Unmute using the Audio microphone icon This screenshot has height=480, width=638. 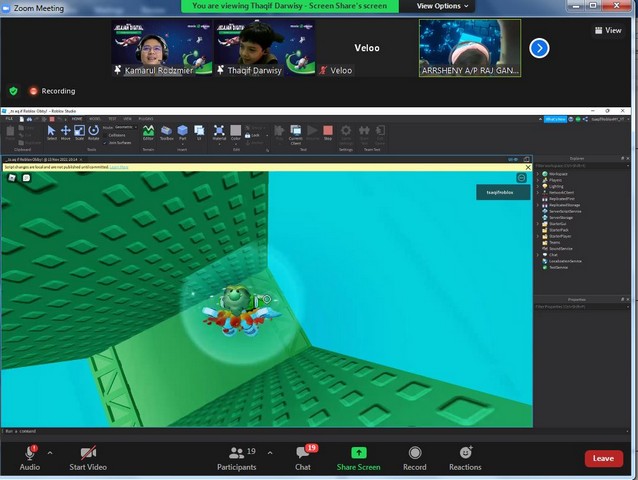pyautogui.click(x=30, y=453)
